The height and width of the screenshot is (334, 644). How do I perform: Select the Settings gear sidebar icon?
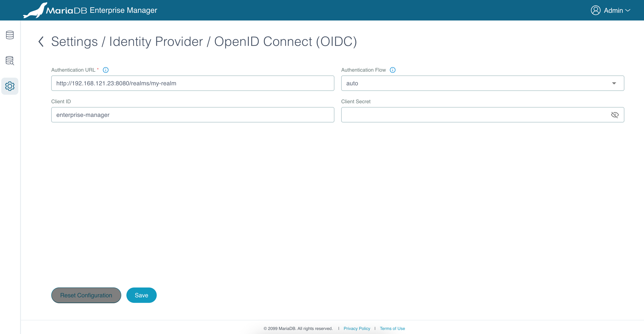[x=10, y=86]
